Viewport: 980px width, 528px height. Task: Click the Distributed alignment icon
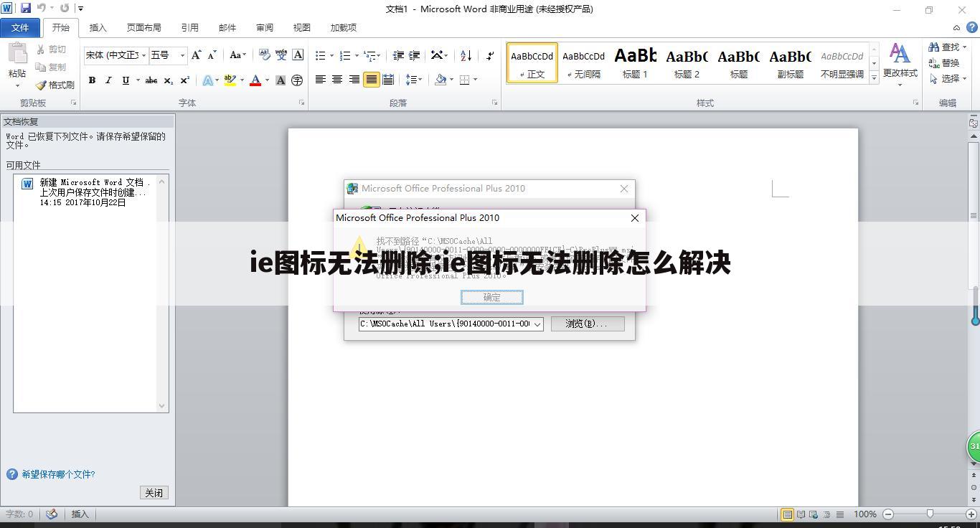tap(388, 80)
